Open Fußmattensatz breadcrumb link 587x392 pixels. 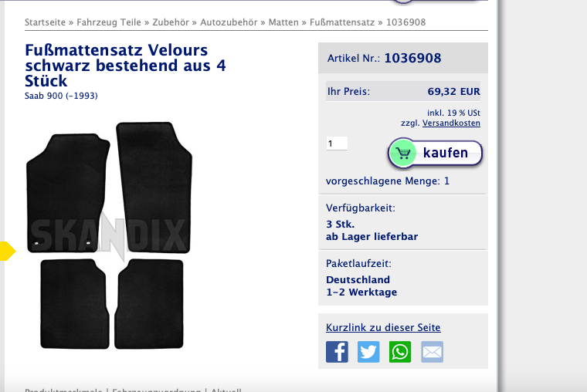342,22
